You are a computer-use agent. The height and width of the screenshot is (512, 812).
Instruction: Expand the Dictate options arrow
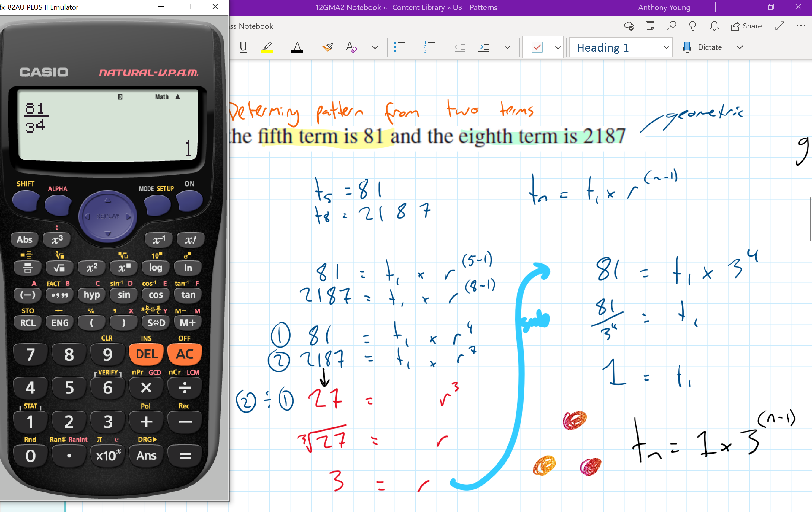[x=740, y=47]
